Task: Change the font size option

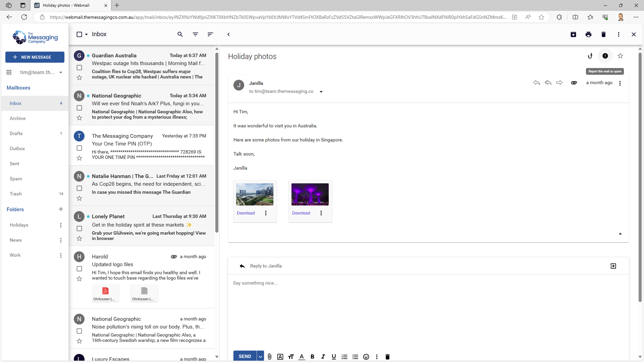Action: (x=291, y=357)
